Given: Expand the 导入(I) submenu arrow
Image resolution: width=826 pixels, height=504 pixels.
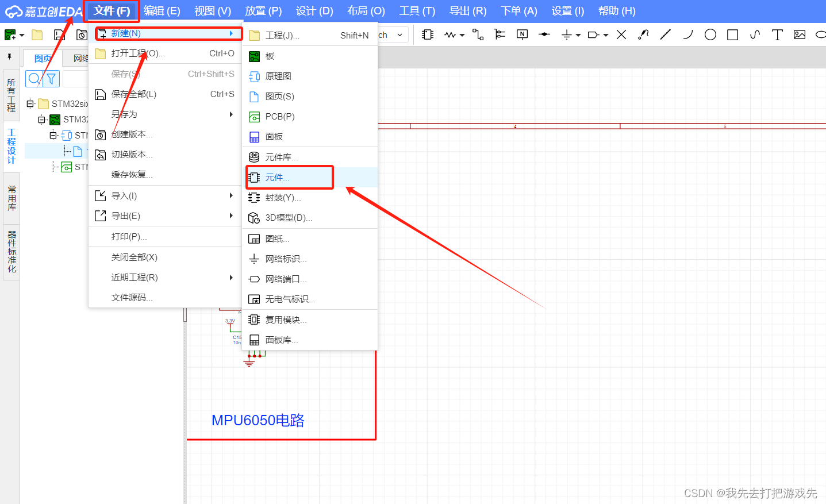Looking at the screenshot, I should (x=231, y=196).
